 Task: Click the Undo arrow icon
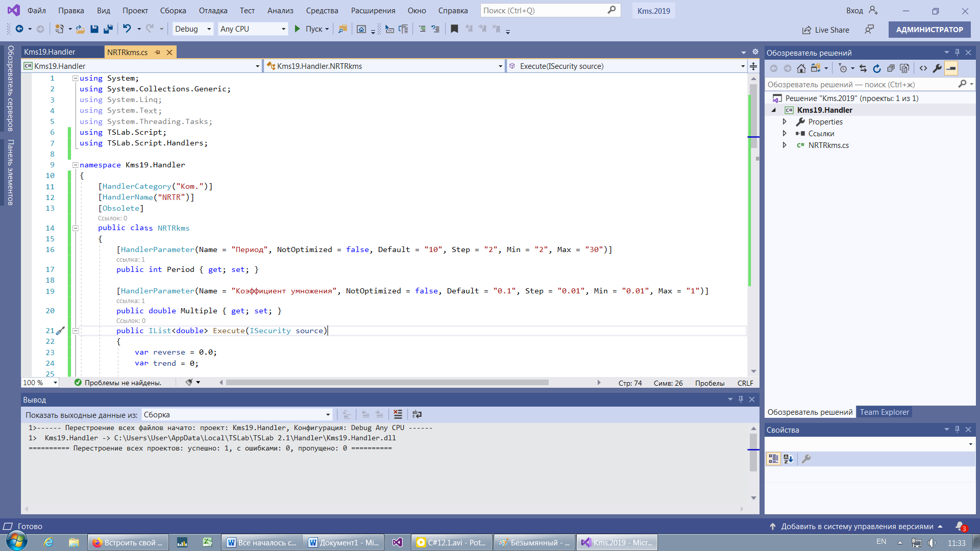127,29
